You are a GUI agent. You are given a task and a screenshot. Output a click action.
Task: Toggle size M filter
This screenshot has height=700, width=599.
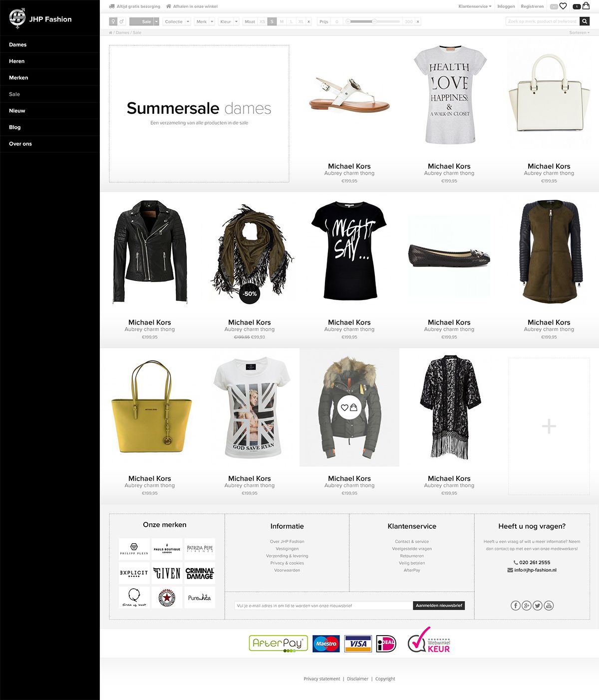(282, 21)
